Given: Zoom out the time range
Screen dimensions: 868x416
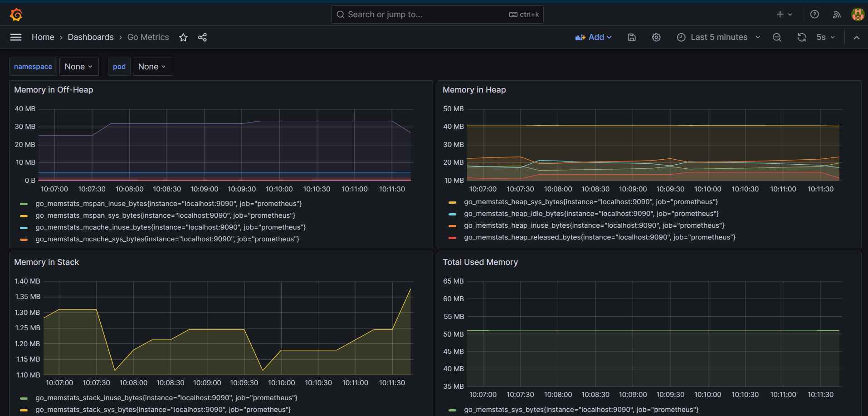Looking at the screenshot, I should [x=777, y=37].
